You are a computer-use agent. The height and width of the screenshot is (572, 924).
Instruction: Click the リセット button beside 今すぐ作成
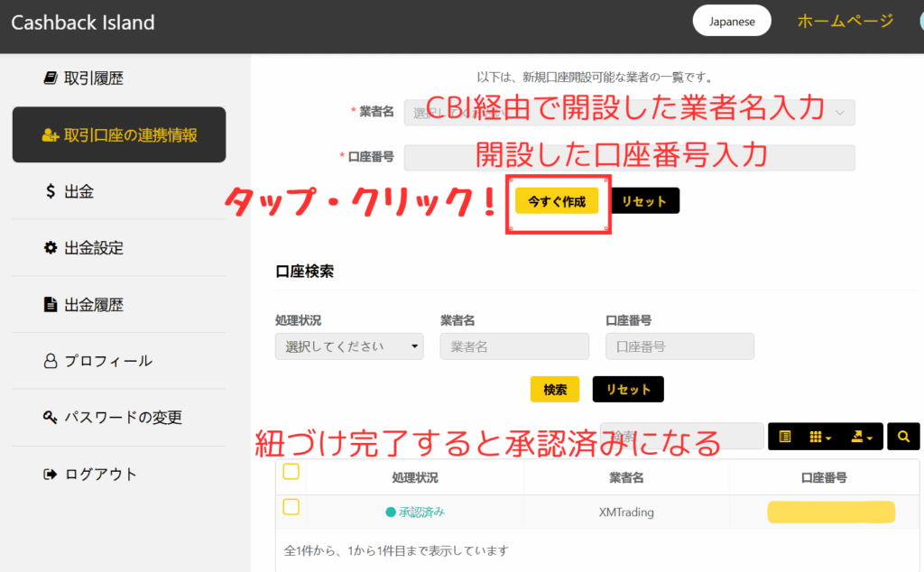(x=644, y=201)
